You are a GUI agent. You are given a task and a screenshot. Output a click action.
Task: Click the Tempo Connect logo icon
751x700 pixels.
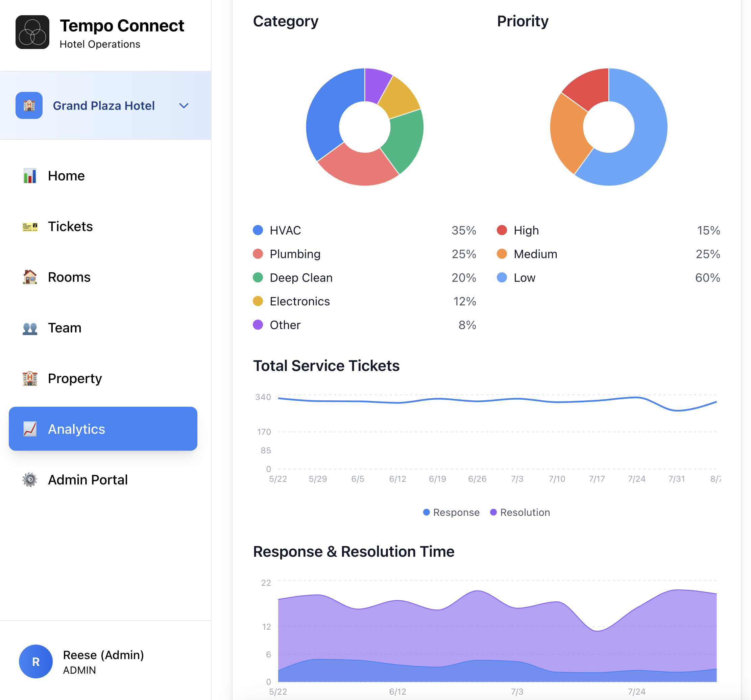pos(32,32)
